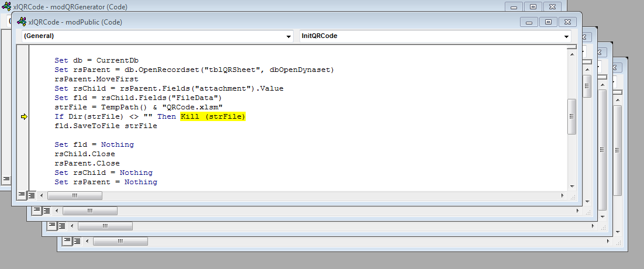The width and height of the screenshot is (644, 269).
Task: Click modPublic vertical scrollbar down arrow
Action: pos(571,186)
